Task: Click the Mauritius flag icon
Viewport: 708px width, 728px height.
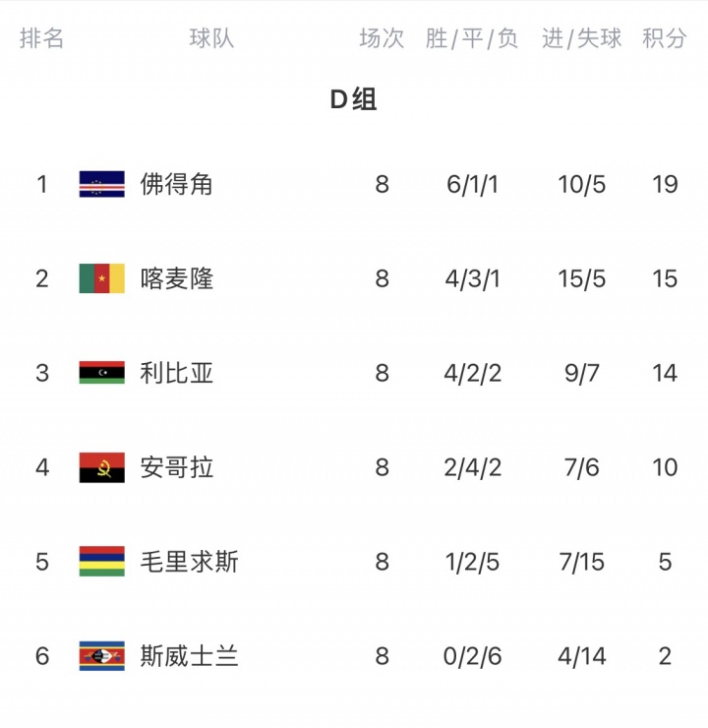Action: 101,562
